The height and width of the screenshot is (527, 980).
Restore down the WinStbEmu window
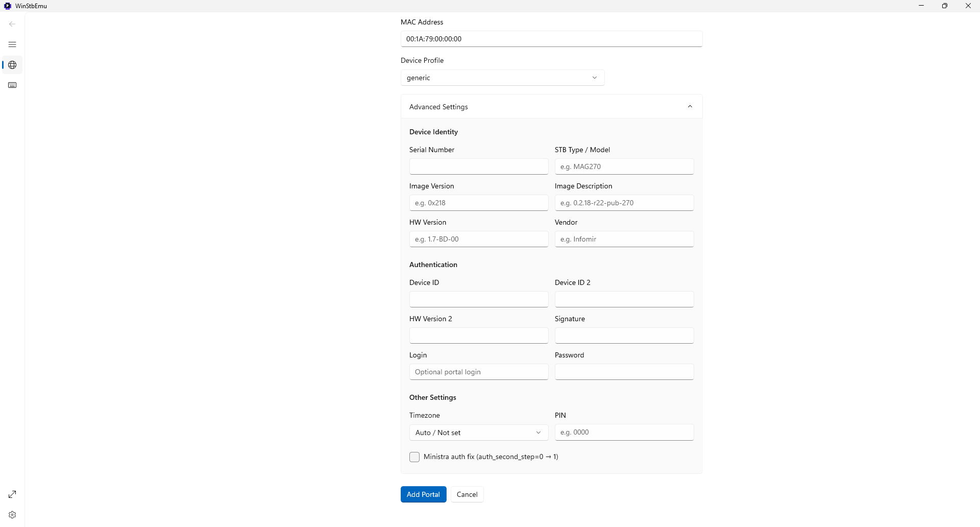[945, 6]
